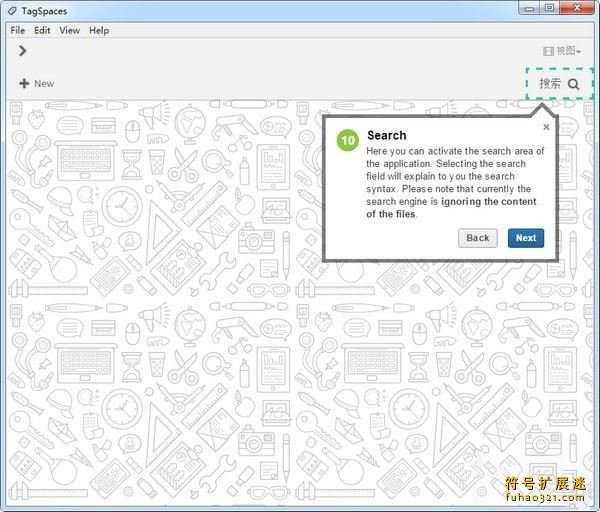Open the View menu
Viewport: 600px width, 512px height.
coord(69,30)
